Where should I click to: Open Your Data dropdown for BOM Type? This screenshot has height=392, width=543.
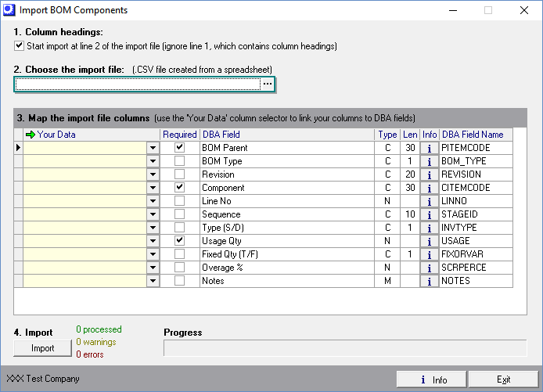click(153, 161)
